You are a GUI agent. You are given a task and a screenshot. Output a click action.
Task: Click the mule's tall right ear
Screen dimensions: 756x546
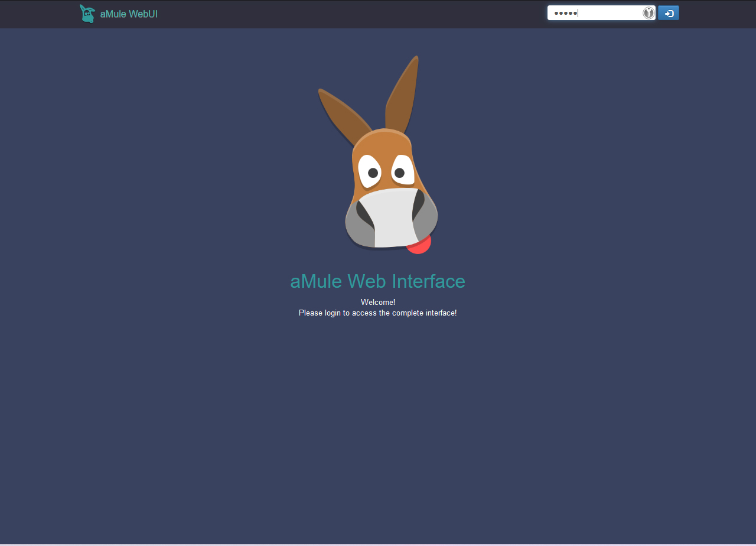point(403,95)
